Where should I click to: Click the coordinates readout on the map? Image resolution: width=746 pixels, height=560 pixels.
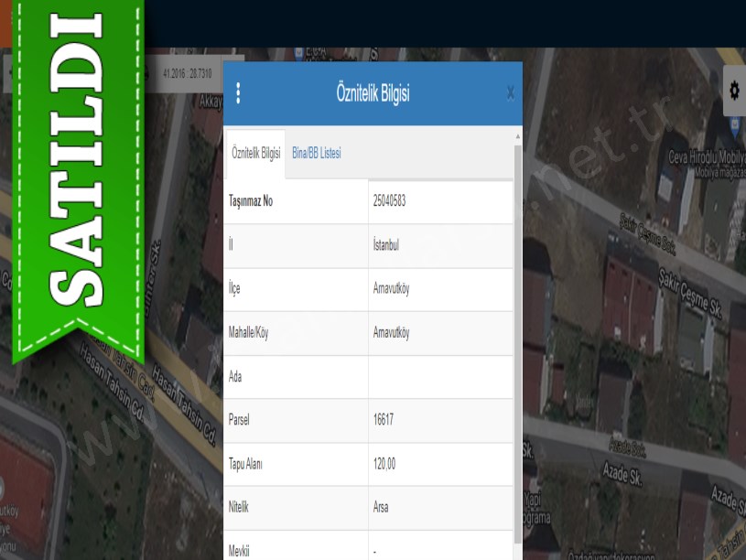(x=187, y=73)
